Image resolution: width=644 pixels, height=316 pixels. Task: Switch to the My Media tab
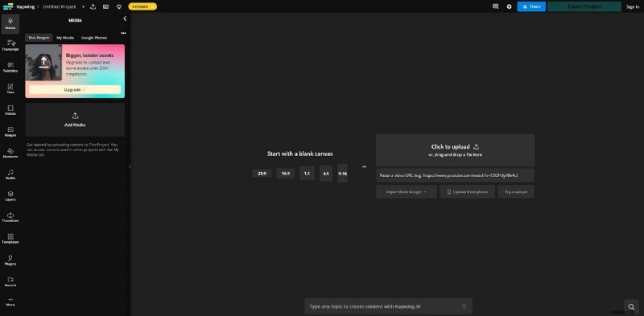[65, 38]
